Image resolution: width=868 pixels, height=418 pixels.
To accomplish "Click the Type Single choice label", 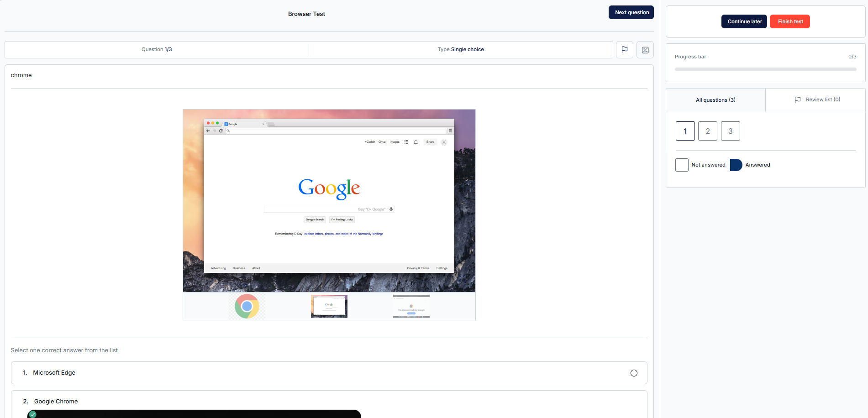I will pyautogui.click(x=461, y=49).
